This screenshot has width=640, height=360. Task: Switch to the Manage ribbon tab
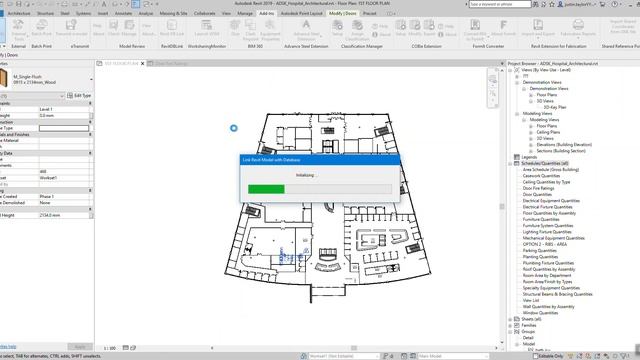[x=245, y=13]
